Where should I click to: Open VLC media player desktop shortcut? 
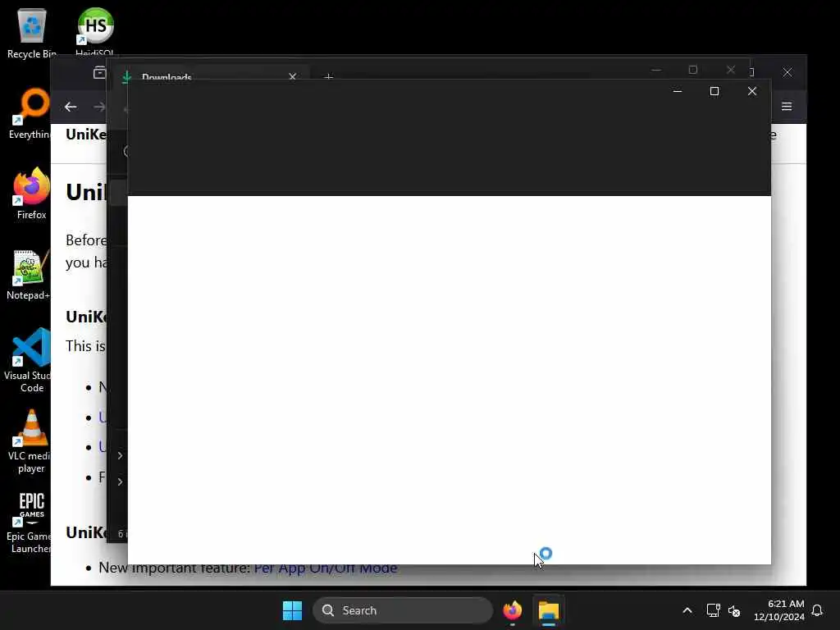click(30, 441)
